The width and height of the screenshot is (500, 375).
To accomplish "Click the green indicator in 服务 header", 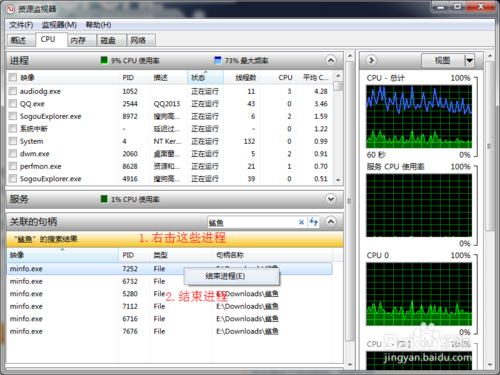I will [x=104, y=199].
